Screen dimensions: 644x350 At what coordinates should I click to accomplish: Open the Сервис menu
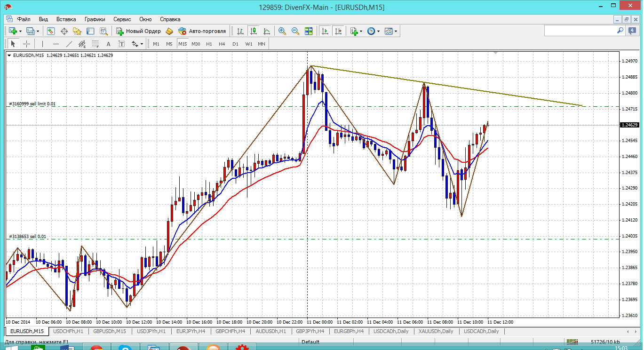[x=122, y=19]
